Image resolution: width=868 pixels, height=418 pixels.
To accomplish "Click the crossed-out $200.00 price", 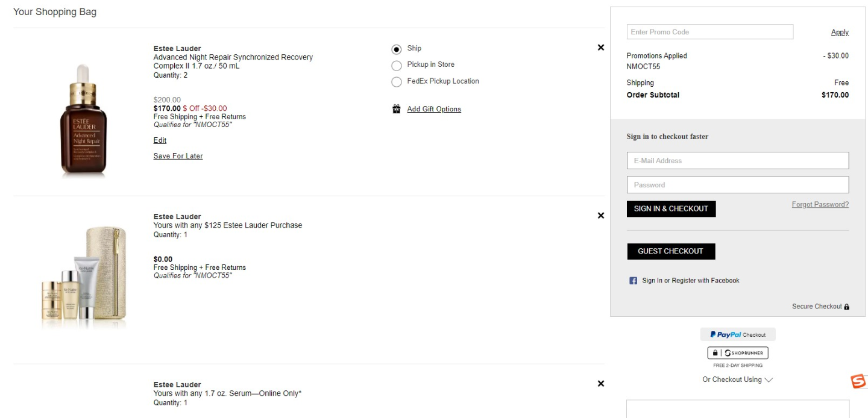I will (167, 100).
